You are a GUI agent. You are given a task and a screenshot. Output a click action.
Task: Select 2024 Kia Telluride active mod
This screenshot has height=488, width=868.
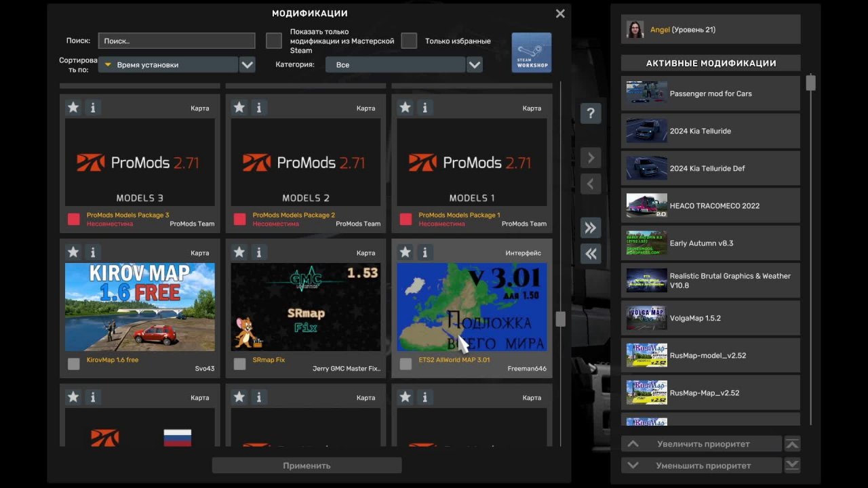(x=711, y=131)
